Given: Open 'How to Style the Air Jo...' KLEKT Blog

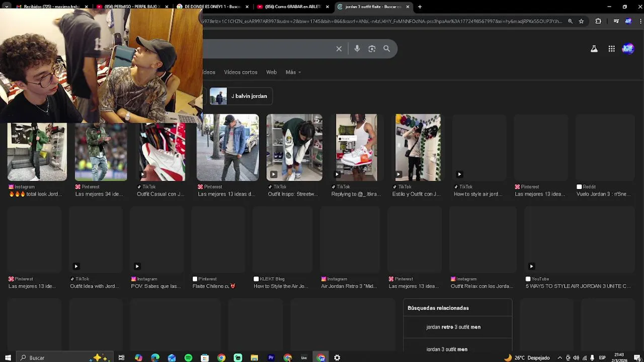Looking at the screenshot, I should [281, 286].
